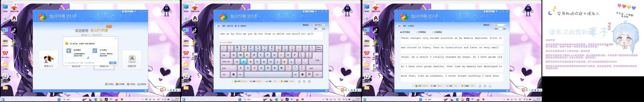Open settings gear in the welcome screen window

146,91
